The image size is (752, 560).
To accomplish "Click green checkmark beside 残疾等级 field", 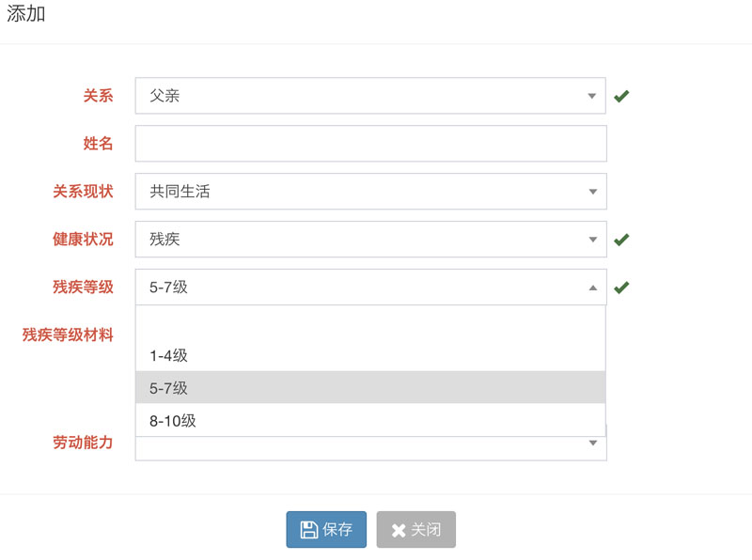I will [621, 288].
